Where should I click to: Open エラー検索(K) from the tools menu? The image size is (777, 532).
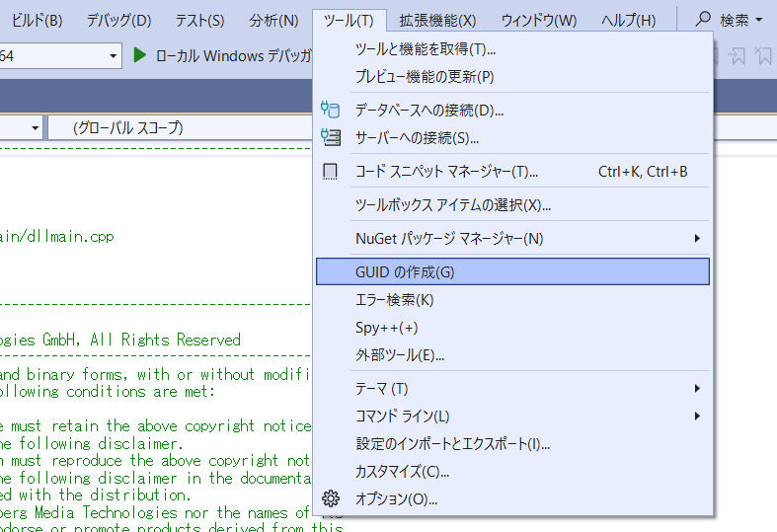pos(394,299)
